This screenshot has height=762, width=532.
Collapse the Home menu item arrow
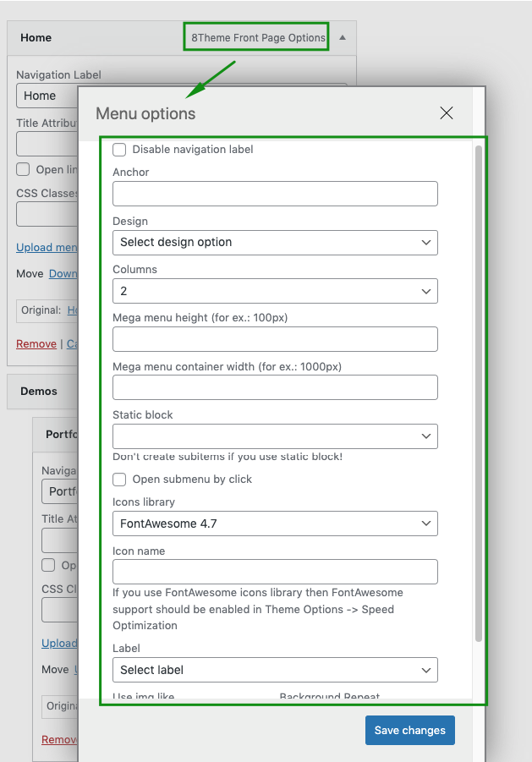[x=343, y=37]
